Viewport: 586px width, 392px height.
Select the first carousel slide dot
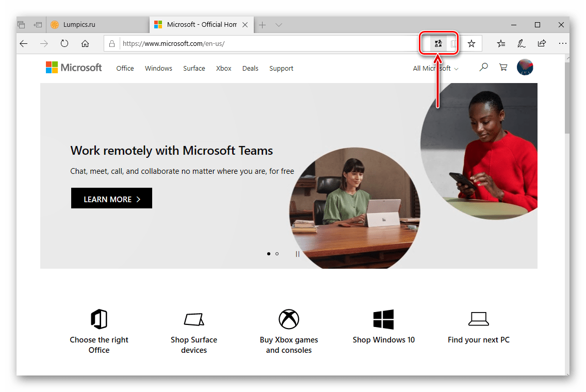(268, 254)
